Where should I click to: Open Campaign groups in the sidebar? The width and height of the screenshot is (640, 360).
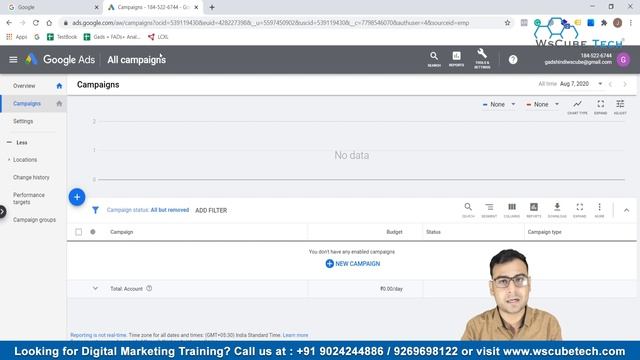pyautogui.click(x=34, y=220)
